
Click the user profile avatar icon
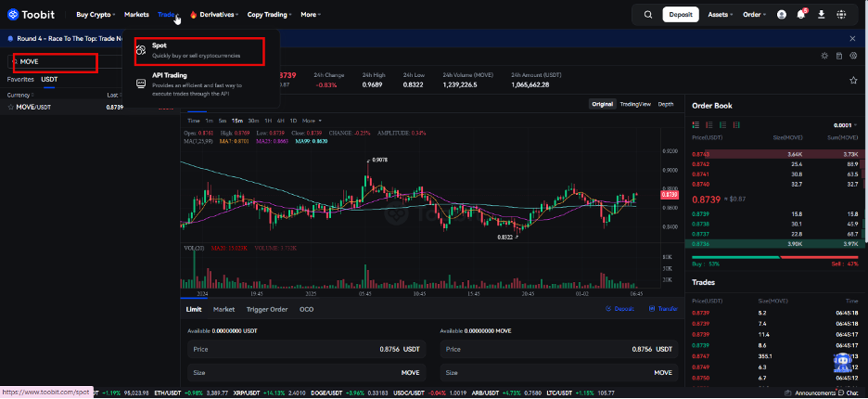782,15
